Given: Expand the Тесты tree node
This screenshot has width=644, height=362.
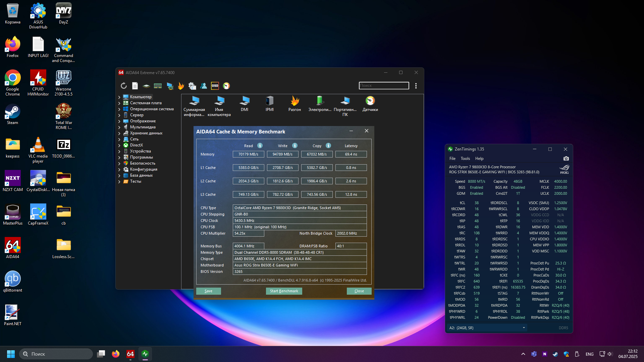Looking at the screenshot, I should click(x=119, y=182).
